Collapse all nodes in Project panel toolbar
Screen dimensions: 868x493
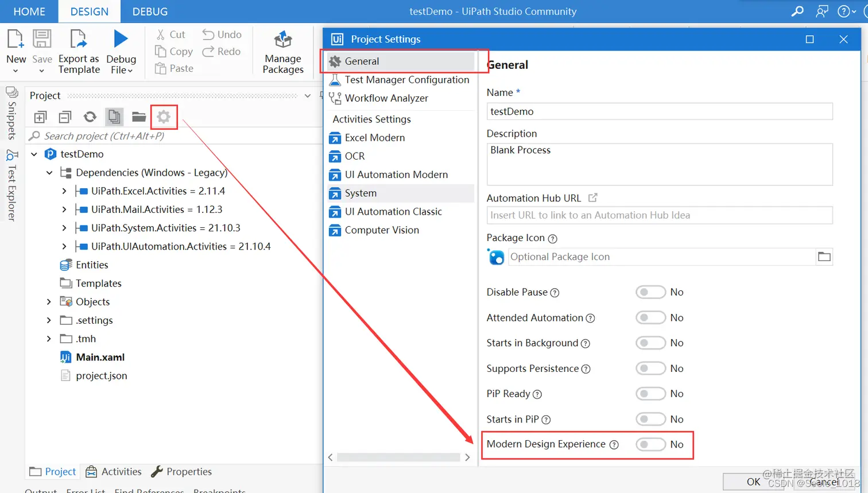(65, 117)
